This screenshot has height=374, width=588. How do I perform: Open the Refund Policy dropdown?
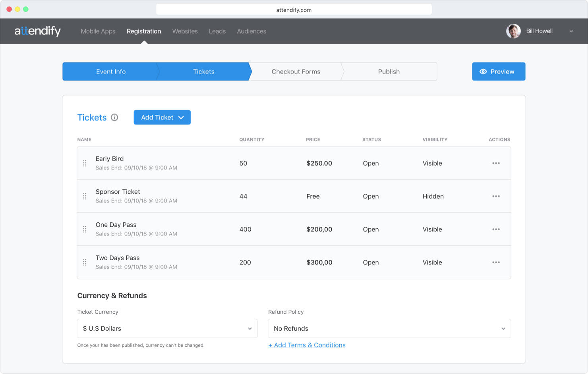[389, 328]
